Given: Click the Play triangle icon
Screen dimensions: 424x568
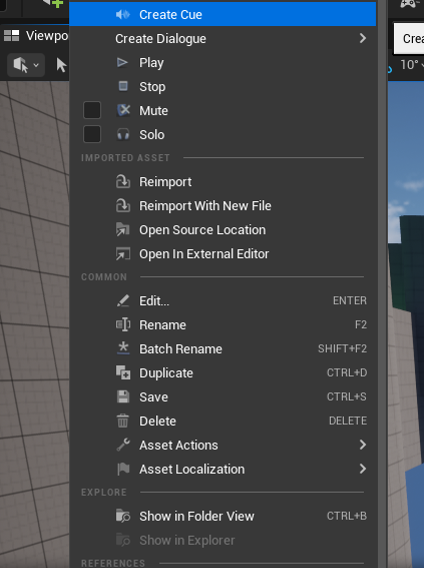Looking at the screenshot, I should tap(122, 63).
